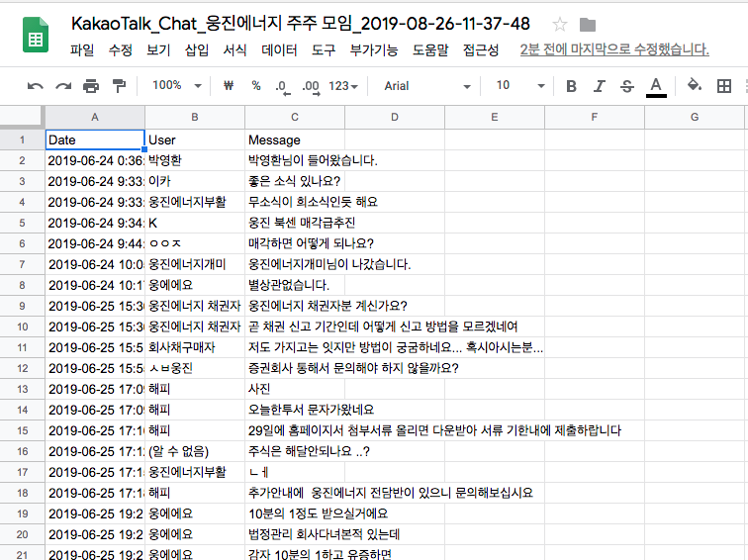Select cell '웅진 북센 매각급추진'

coord(295,223)
